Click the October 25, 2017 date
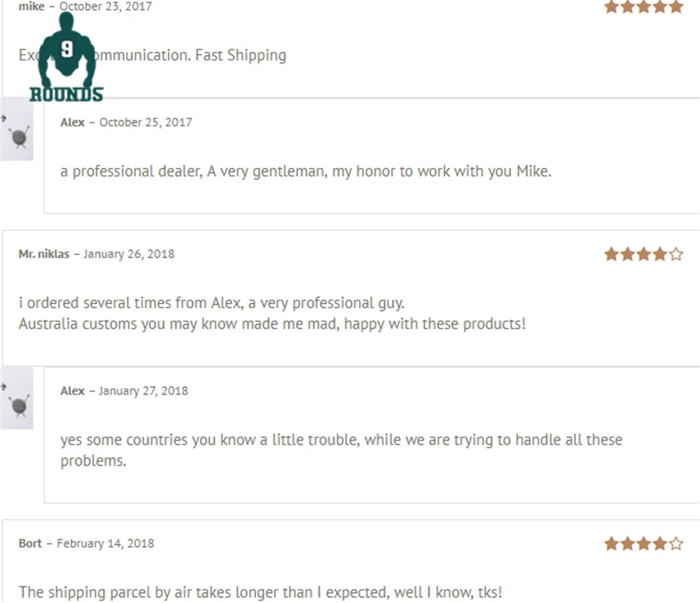This screenshot has height=603, width=700. (x=146, y=123)
